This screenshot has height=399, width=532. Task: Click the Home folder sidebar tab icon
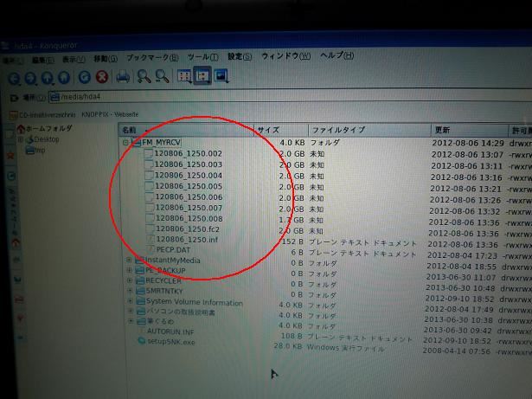tap(16, 242)
